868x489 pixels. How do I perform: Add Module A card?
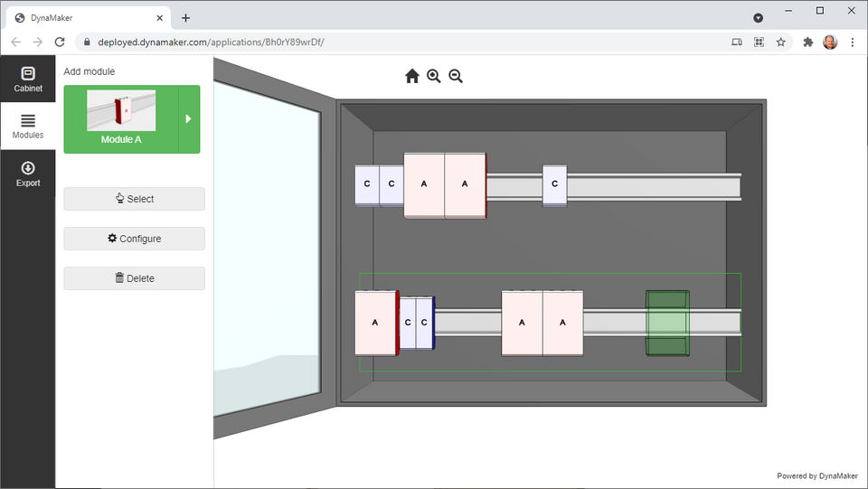pyautogui.click(x=121, y=119)
